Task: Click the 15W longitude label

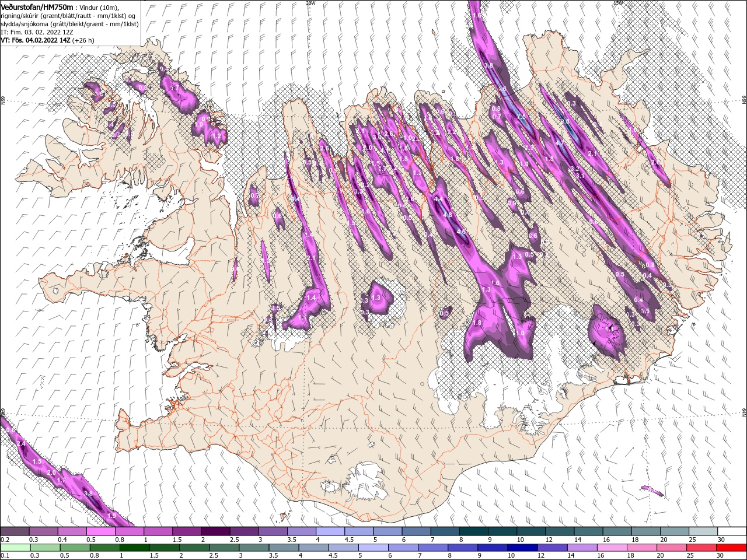Action: (618, 2)
